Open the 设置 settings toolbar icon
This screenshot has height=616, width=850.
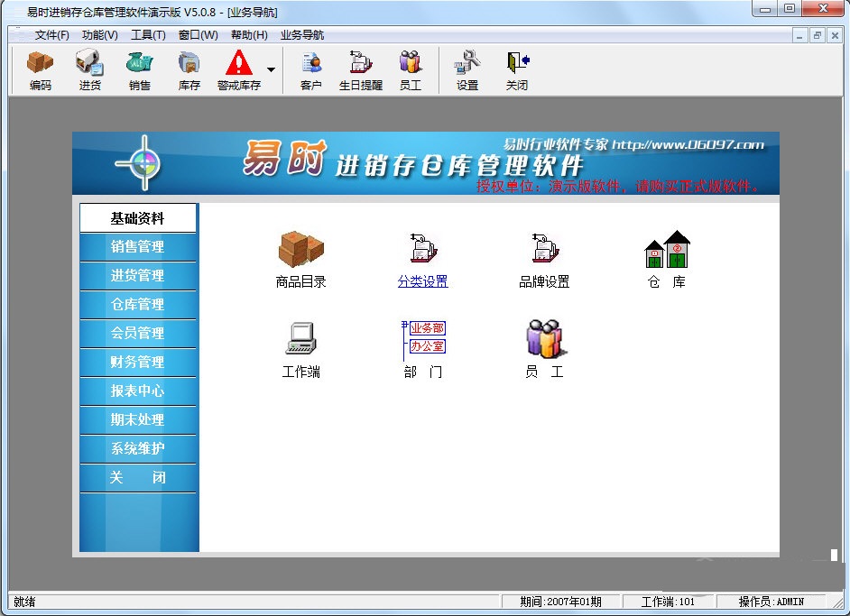point(467,69)
